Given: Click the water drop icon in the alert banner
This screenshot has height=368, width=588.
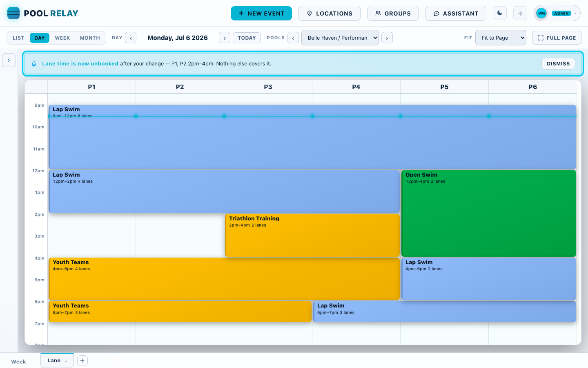Looking at the screenshot, I should 34,63.
